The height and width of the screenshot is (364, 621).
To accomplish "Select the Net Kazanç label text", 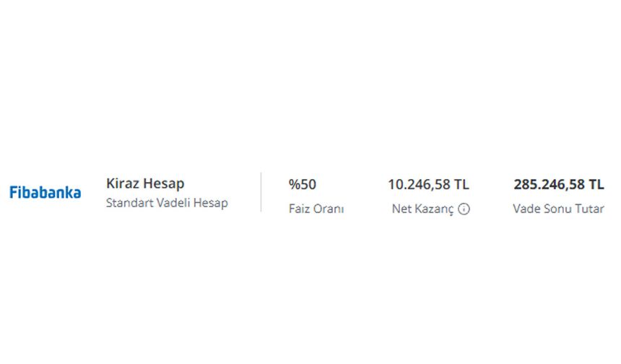I will (422, 209).
